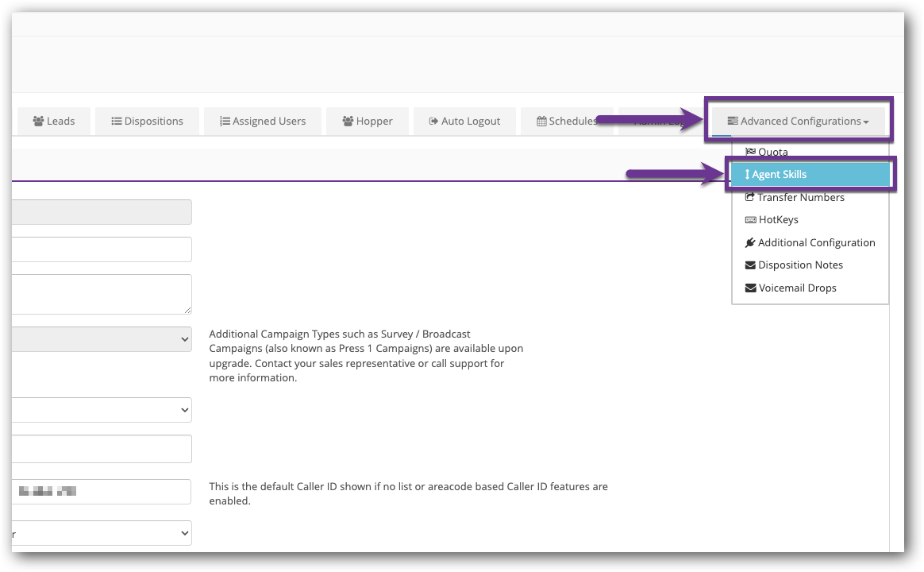Viewport: 924px width, 572px height.
Task: Click the Dispositions list icon
Action: click(x=117, y=121)
